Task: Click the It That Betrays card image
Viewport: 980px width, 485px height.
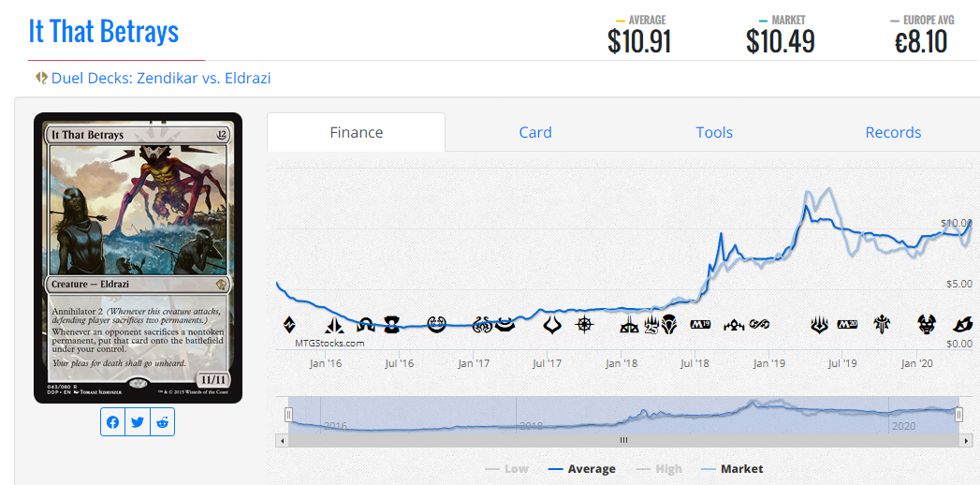Action: (139, 258)
